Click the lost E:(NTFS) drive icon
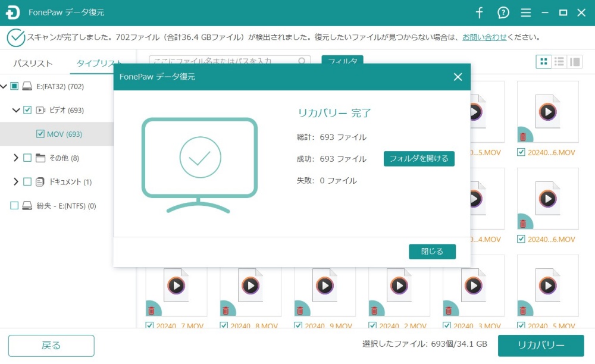Image resolution: width=595 pixels, height=364 pixels. coord(27,206)
